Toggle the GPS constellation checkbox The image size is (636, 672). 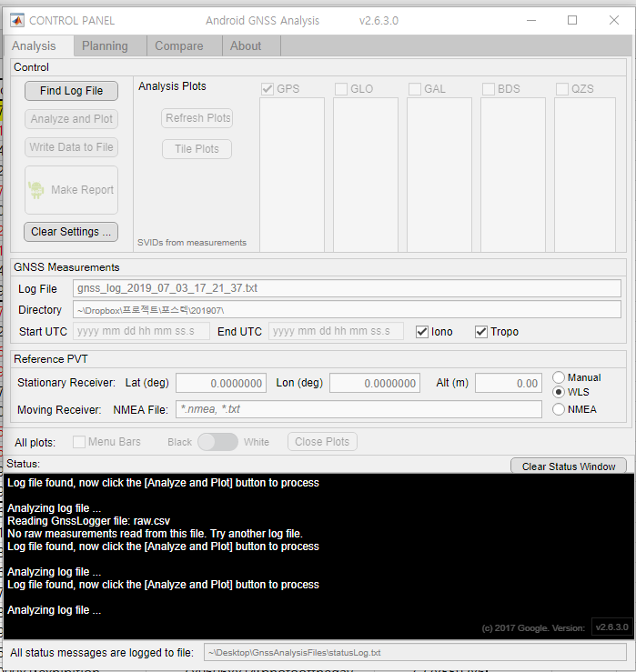(268, 89)
